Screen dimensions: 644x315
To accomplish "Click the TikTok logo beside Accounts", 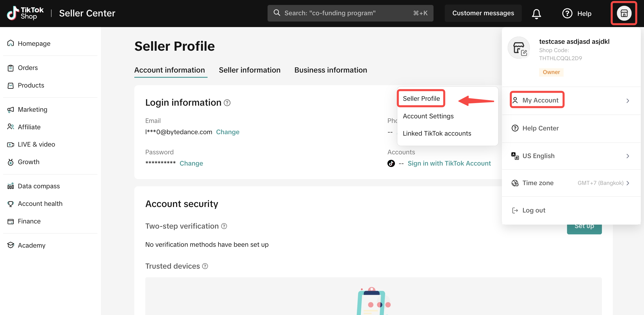I will click(x=391, y=164).
